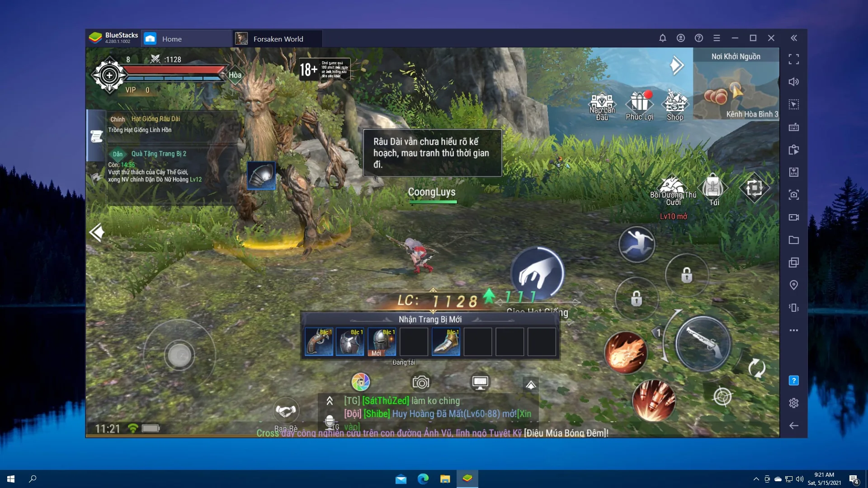Trigger the jump dodge skill
This screenshot has width=868, height=488.
coord(637,244)
